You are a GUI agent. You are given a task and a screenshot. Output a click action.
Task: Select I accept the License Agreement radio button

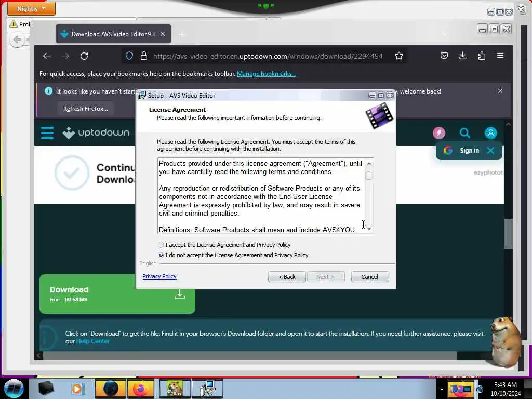161,245
